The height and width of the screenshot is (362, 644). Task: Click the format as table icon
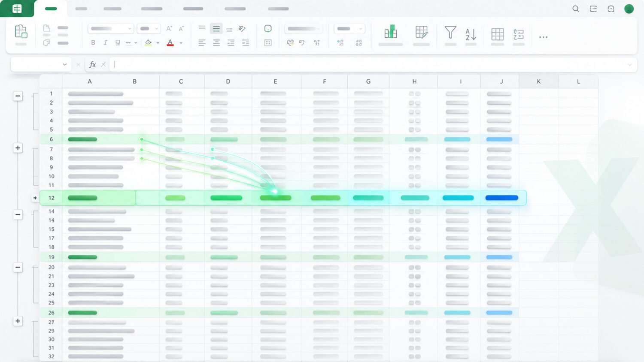pyautogui.click(x=422, y=32)
